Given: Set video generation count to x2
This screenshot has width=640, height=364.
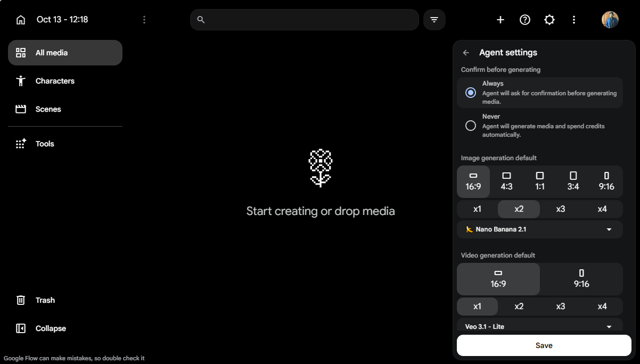Looking at the screenshot, I should [x=519, y=307].
